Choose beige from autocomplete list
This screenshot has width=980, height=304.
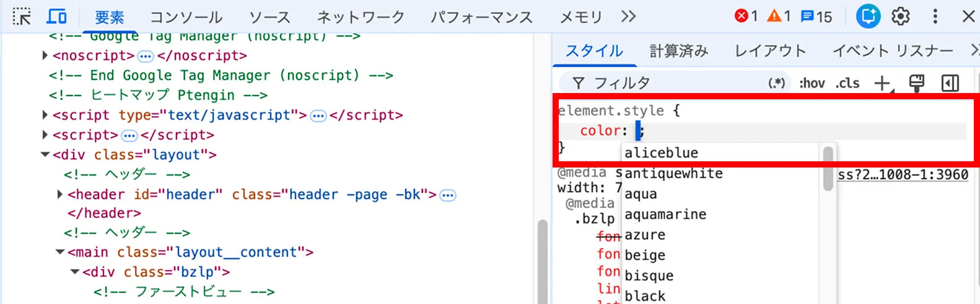point(721,255)
